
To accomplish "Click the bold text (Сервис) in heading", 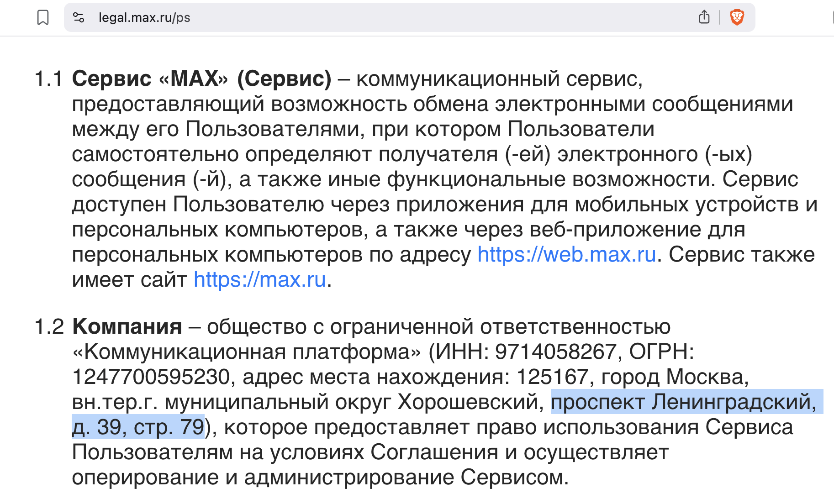I will 284,79.
